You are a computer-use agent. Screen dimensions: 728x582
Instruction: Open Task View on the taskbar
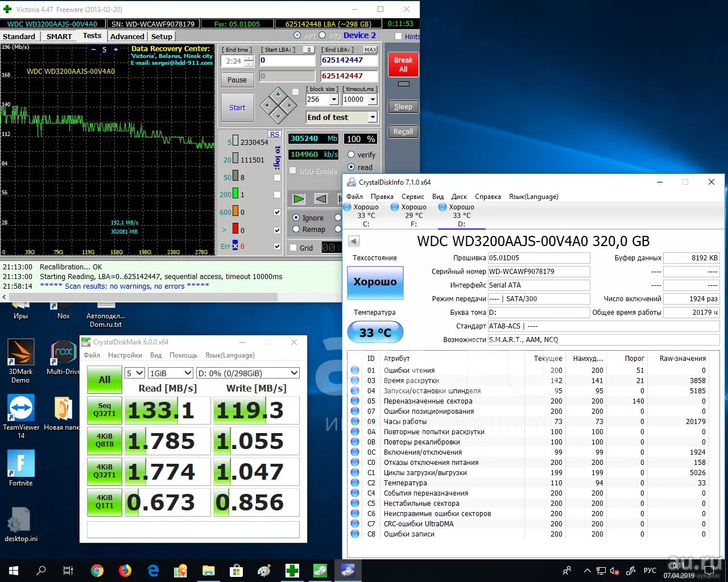pos(68,571)
